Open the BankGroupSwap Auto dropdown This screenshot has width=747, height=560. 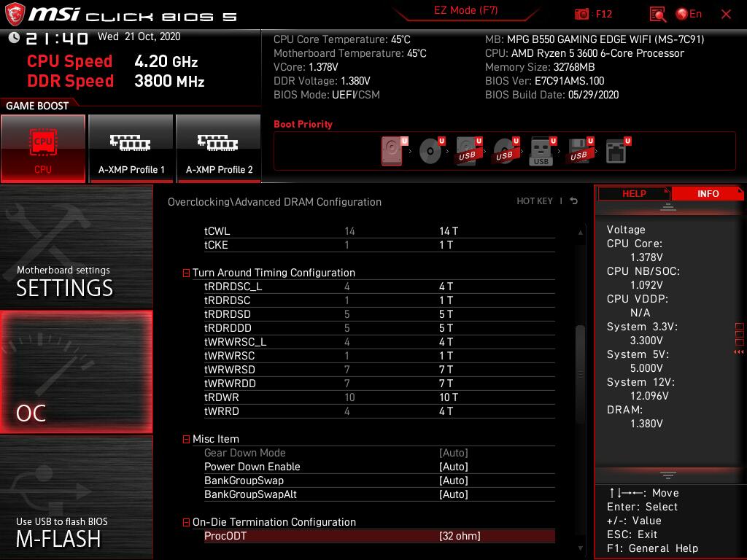[x=454, y=481]
